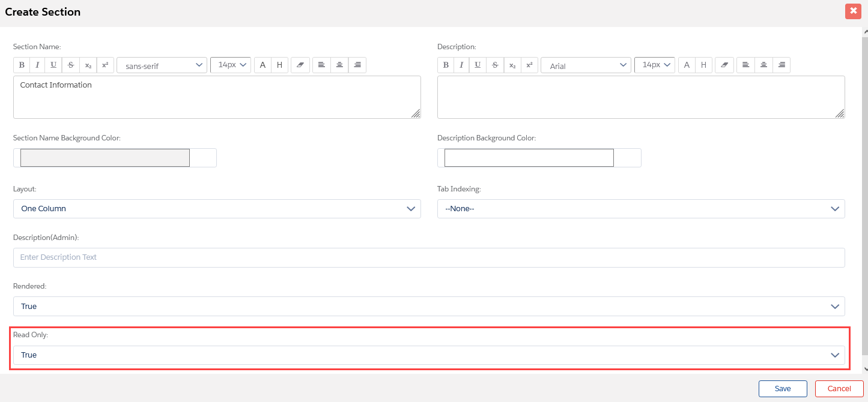868x402 pixels.
Task: Open the Arial font family dropdown
Action: pos(586,65)
